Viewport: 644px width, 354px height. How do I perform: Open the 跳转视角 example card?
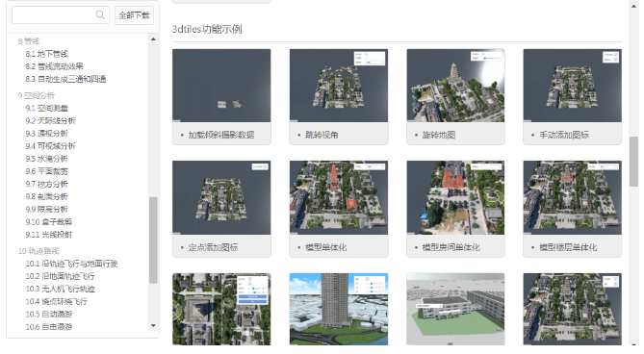point(339,96)
